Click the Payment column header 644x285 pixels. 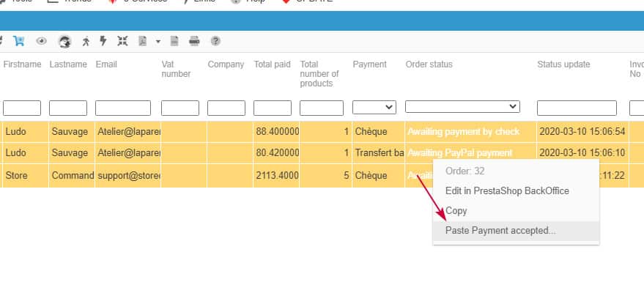(x=370, y=64)
